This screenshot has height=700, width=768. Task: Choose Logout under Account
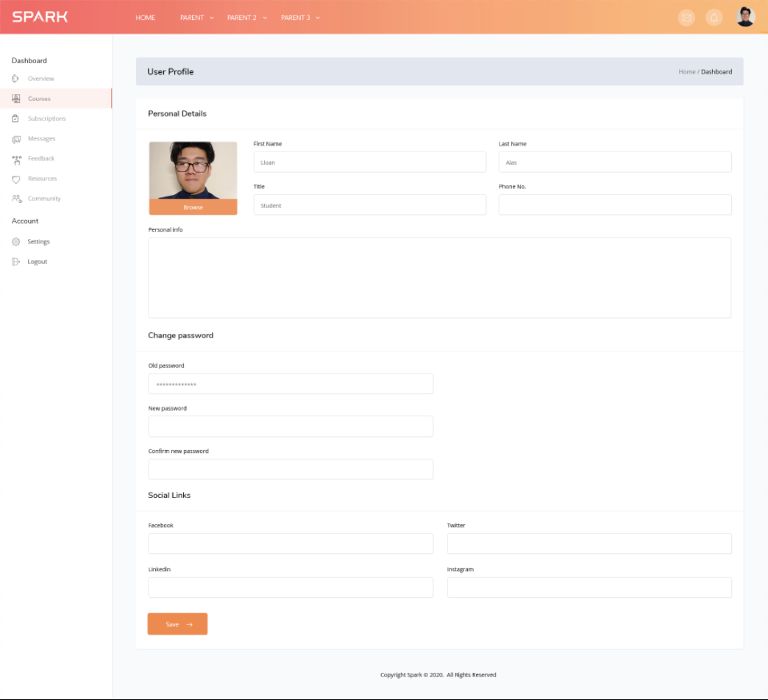38,262
